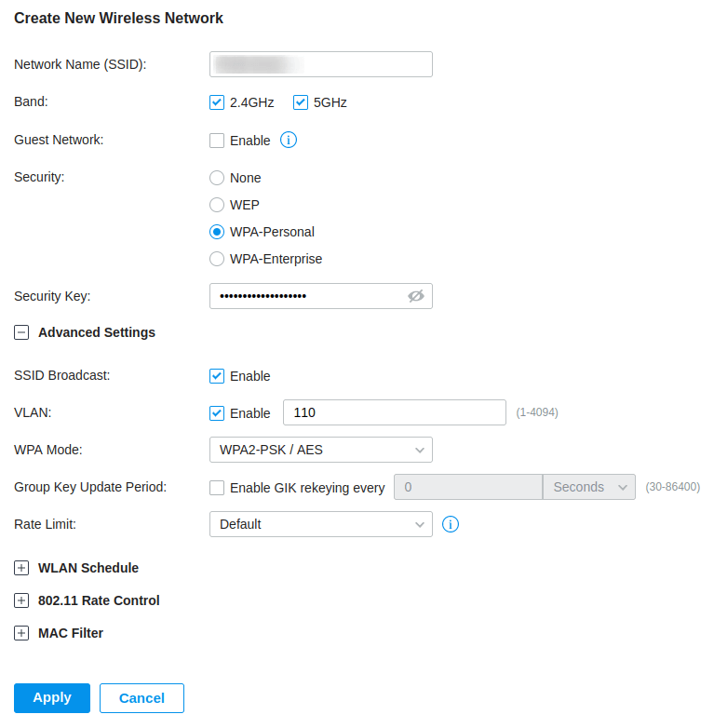Click into the Security Key field
Viewport: 714px width, 728px height.
click(x=321, y=296)
